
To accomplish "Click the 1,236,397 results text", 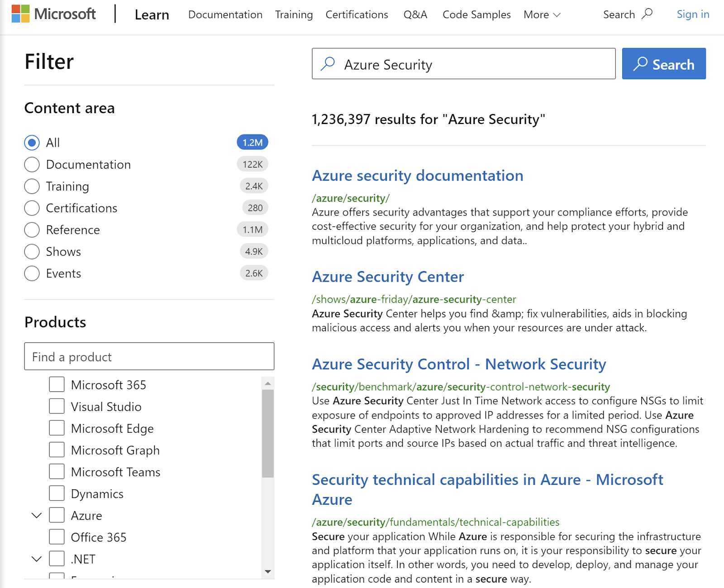I will tap(429, 119).
